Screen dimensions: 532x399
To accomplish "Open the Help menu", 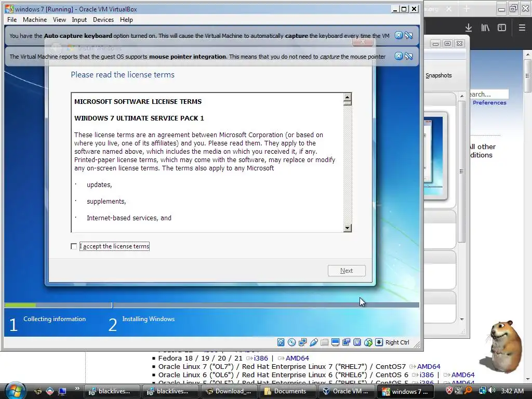I will coord(126,20).
